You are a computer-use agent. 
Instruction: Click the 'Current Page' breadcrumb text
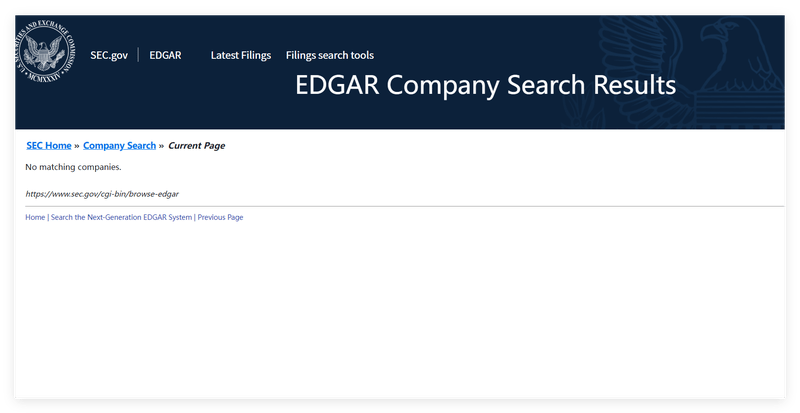(196, 145)
